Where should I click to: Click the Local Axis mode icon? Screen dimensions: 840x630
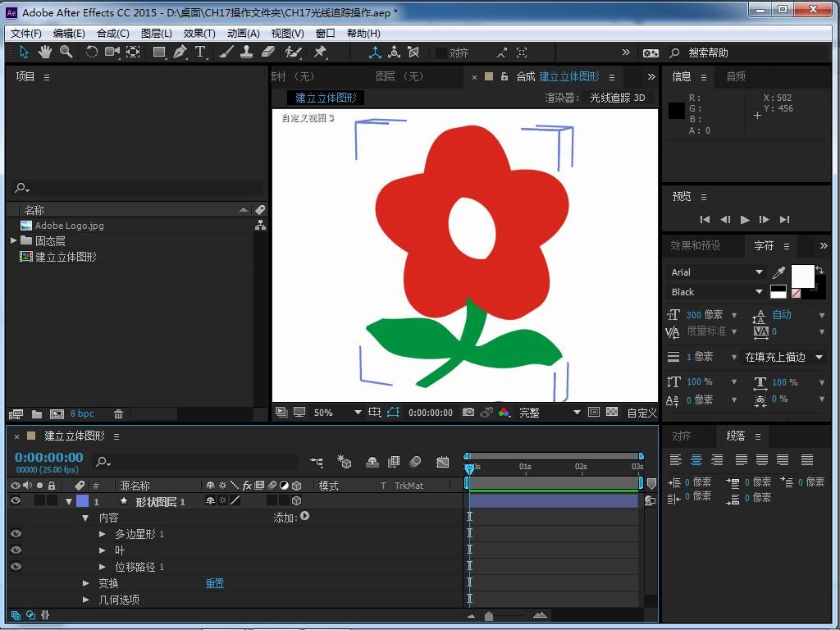375,52
